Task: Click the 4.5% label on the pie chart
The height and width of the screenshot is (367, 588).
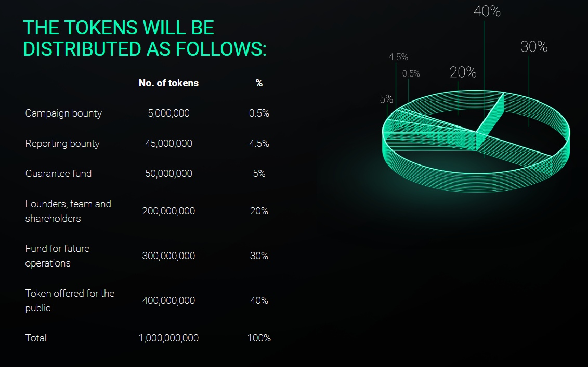Action: tap(398, 57)
